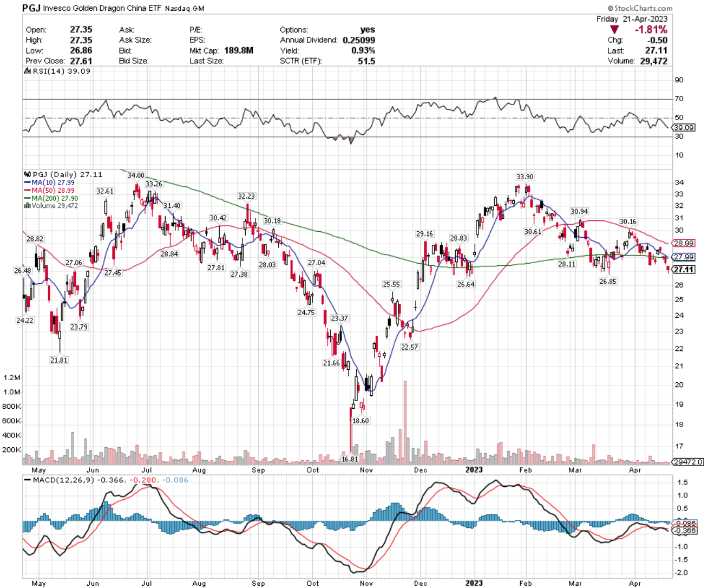
Task: Click the PGJ (Daily) 27.11 legend
Action: click(x=67, y=174)
